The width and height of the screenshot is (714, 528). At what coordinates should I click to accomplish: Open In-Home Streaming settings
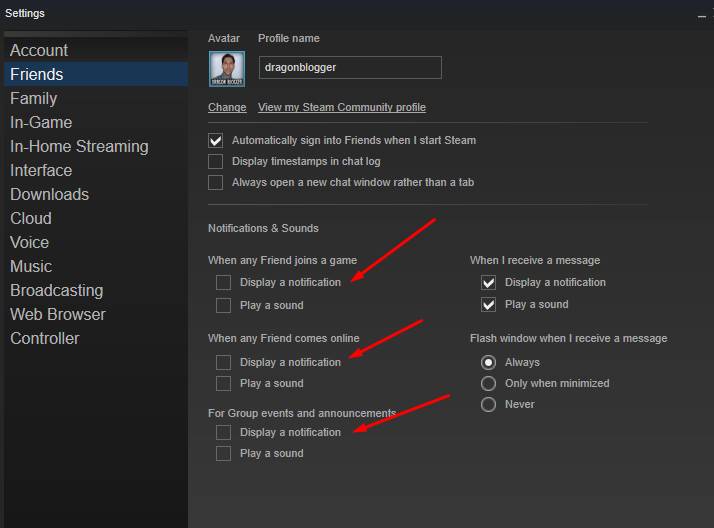click(x=96, y=147)
